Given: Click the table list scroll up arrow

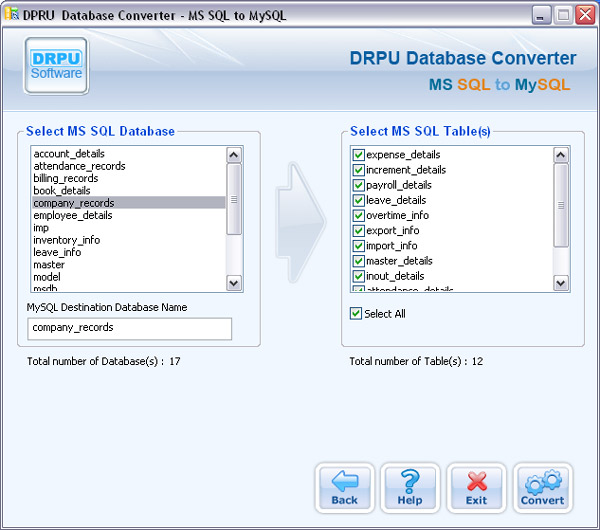Looking at the screenshot, I should (561, 155).
